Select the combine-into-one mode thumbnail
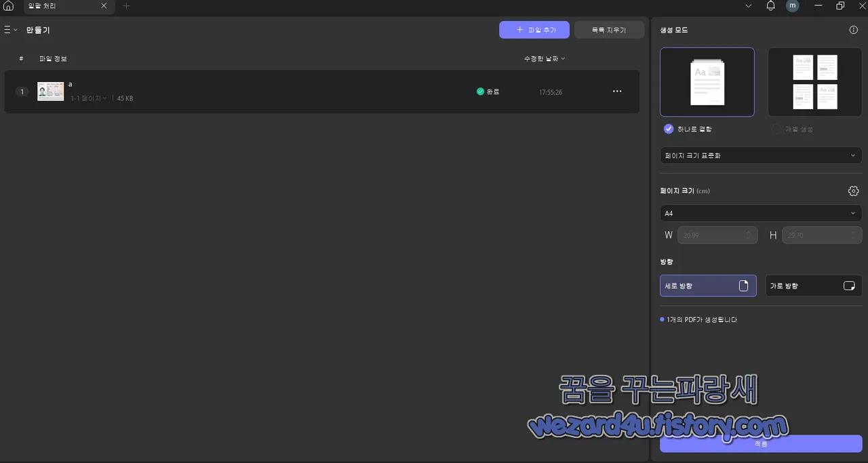The image size is (868, 463). point(707,81)
